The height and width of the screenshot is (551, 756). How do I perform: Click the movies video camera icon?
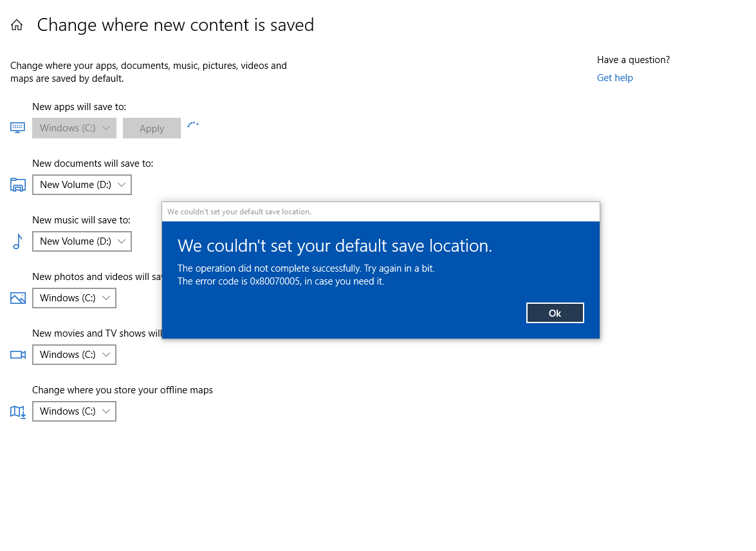[x=17, y=355]
